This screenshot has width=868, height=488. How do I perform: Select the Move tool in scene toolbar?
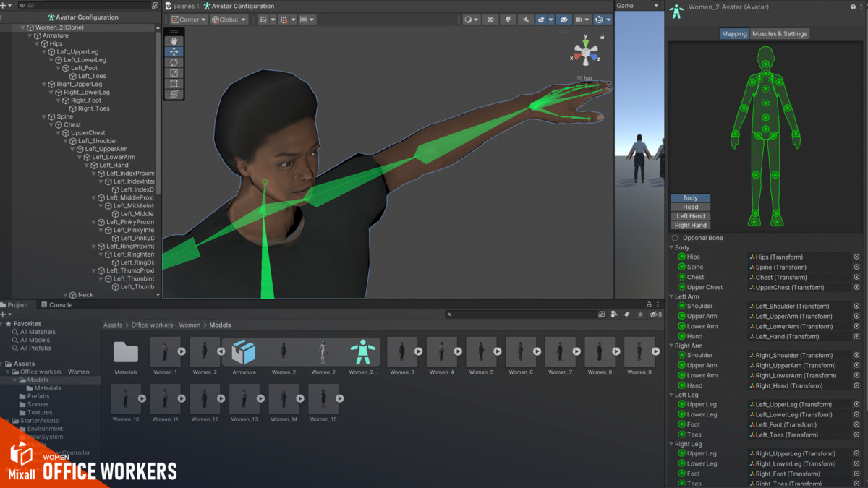tap(174, 52)
